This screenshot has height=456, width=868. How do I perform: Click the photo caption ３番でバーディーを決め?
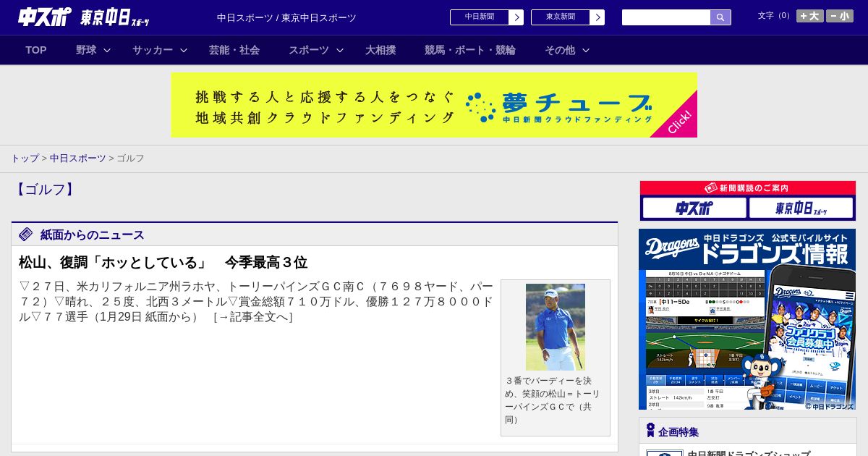point(553,400)
